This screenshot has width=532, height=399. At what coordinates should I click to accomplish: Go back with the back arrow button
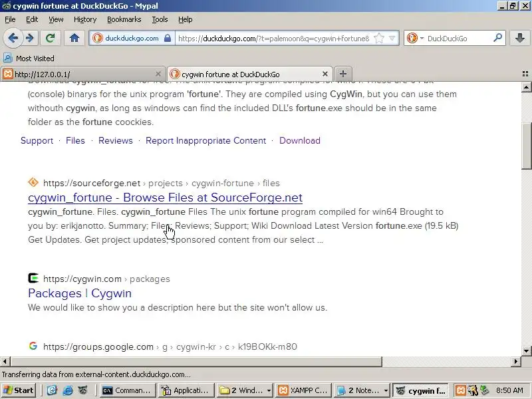coord(13,38)
